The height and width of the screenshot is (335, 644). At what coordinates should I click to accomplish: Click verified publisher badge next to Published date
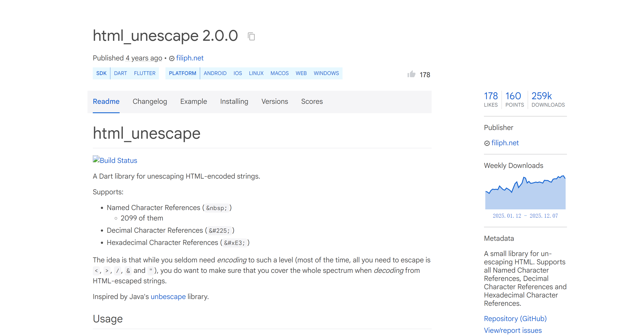point(172,58)
